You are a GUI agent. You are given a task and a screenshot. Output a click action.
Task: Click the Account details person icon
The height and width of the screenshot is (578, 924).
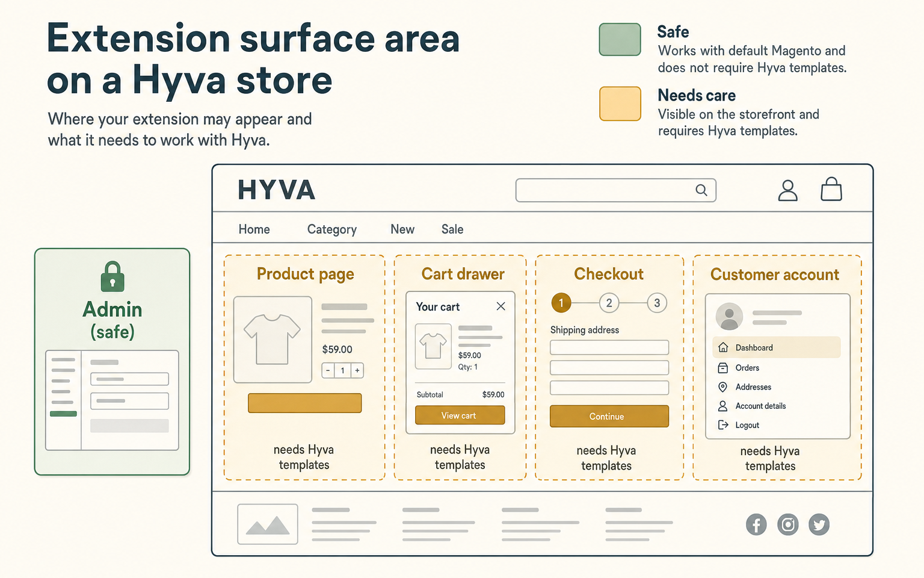(723, 406)
